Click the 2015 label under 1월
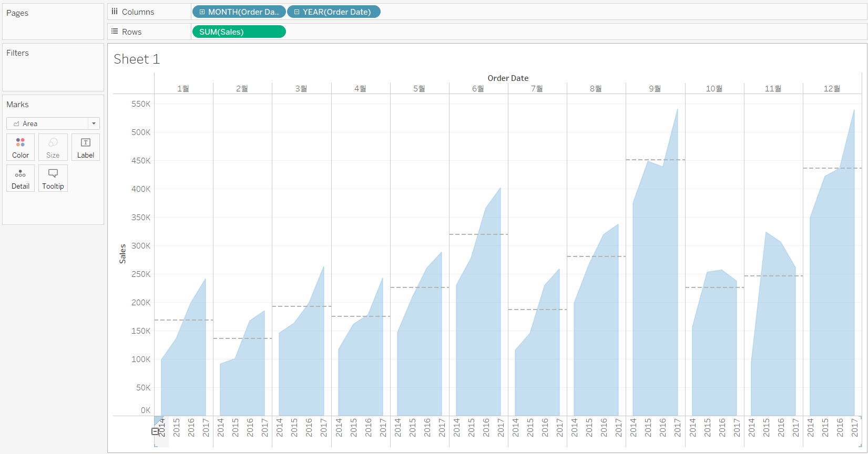Image resolution: width=868 pixels, height=454 pixels. point(177,428)
